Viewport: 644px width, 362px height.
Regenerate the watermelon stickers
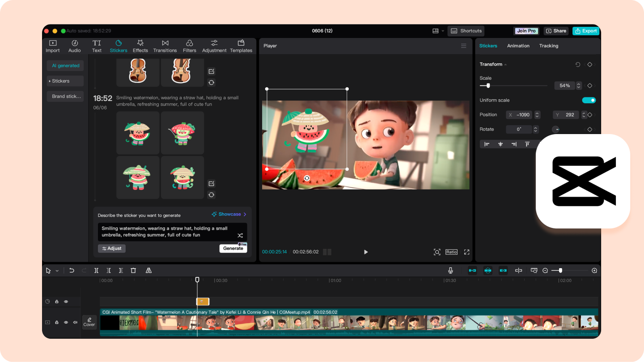[x=212, y=194]
